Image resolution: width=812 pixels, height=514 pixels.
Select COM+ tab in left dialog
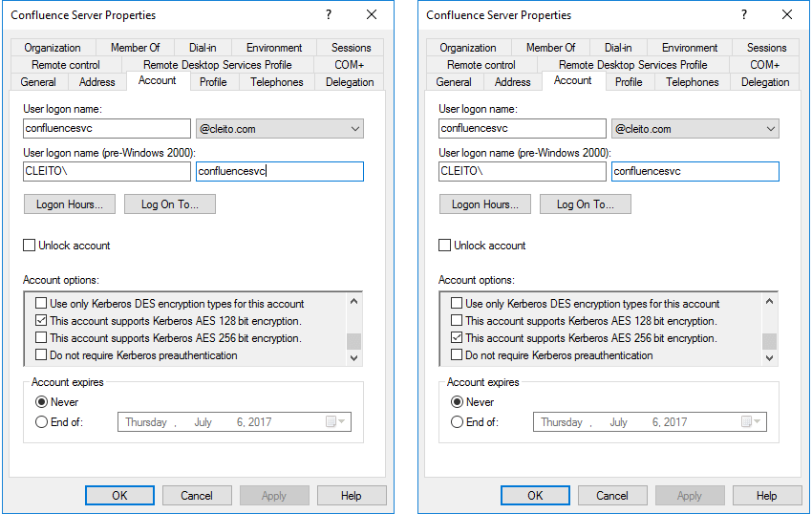[349, 65]
